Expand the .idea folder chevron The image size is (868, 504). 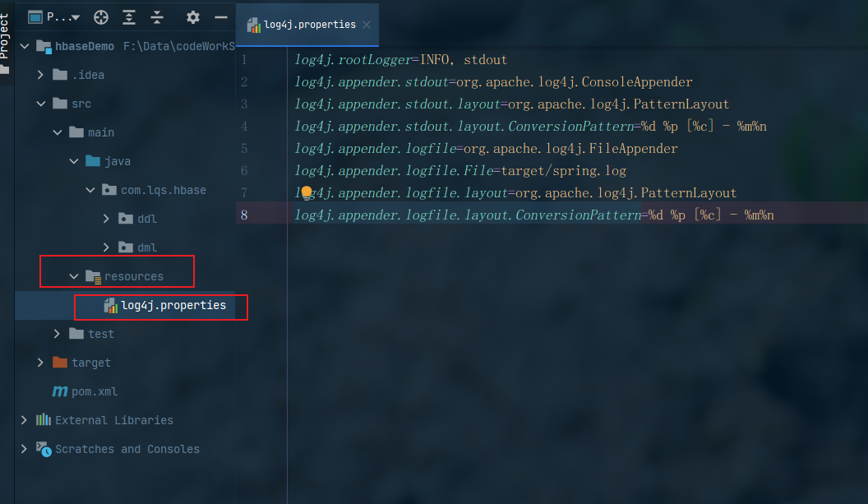[x=40, y=75]
